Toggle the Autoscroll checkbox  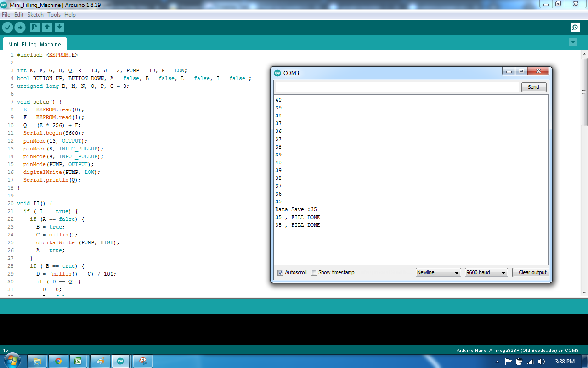pyautogui.click(x=280, y=272)
